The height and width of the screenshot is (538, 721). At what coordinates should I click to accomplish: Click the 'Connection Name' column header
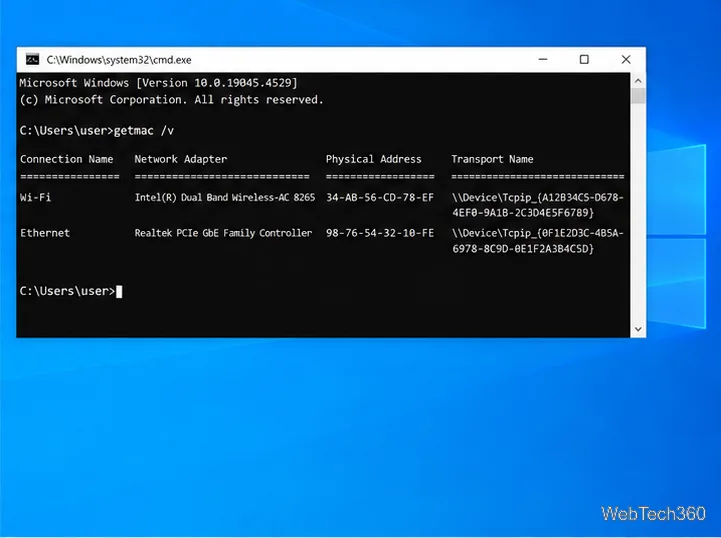click(x=67, y=159)
